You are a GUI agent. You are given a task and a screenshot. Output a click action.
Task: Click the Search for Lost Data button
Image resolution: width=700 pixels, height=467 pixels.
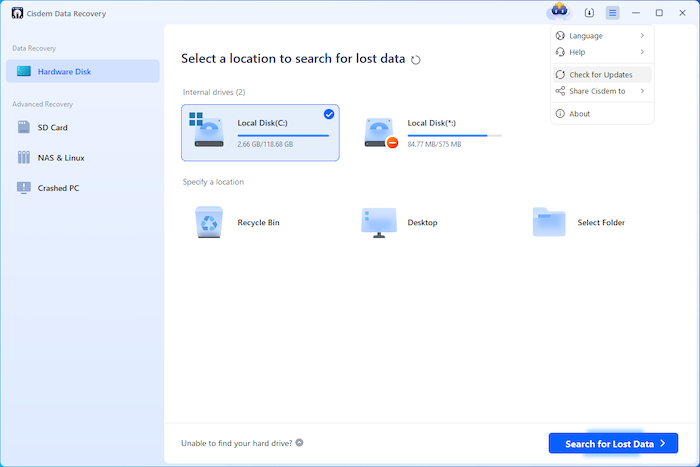(613, 443)
